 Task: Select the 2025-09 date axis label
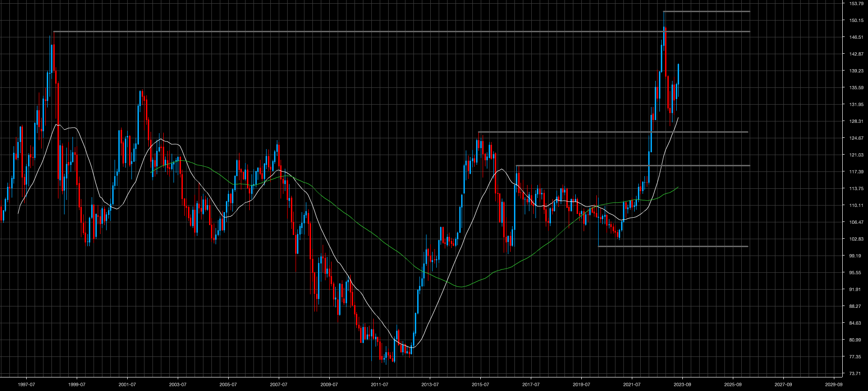(x=733, y=385)
